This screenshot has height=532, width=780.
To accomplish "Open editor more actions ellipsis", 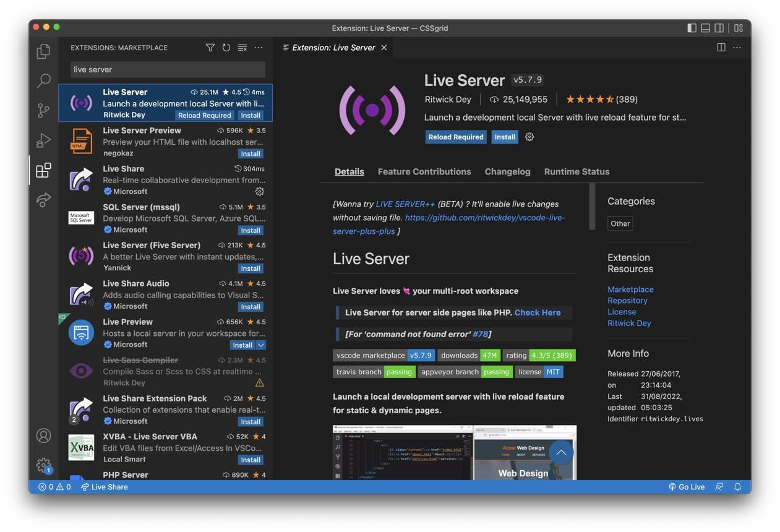I will point(737,48).
